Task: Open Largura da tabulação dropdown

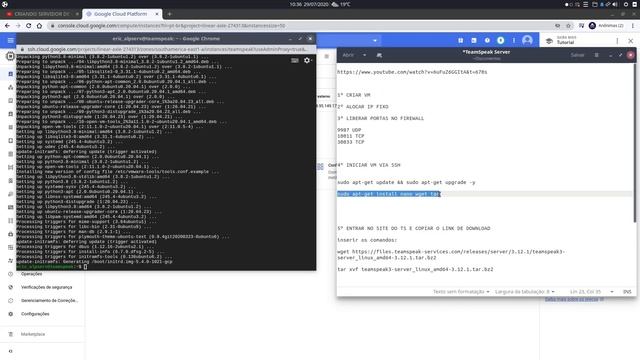Action: pos(524,292)
